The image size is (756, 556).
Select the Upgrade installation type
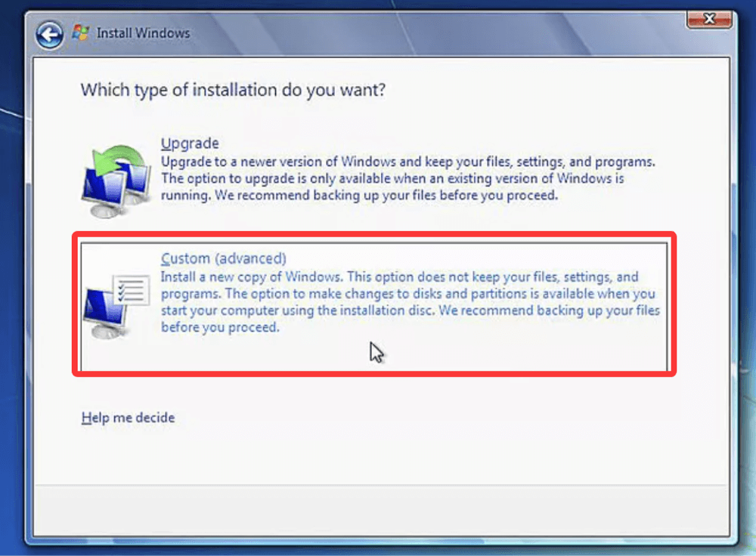click(x=189, y=143)
